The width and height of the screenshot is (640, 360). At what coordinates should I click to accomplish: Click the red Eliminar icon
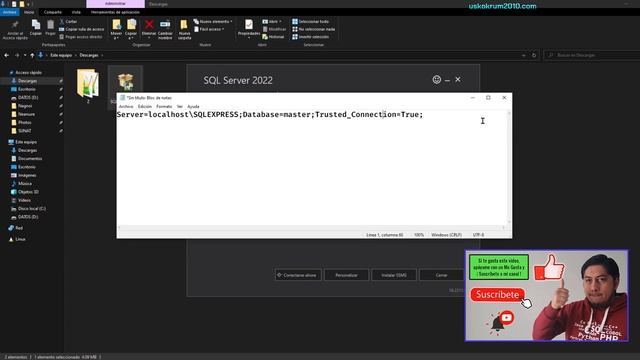149,24
